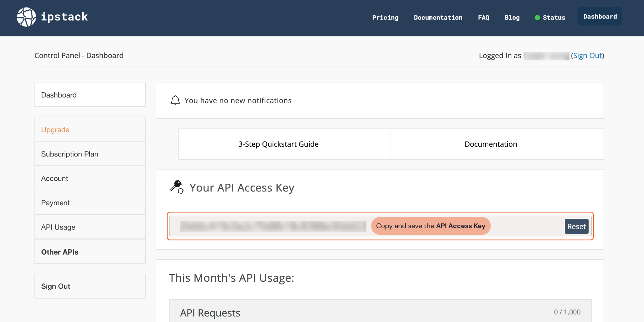Open the FAQ nav link
This screenshot has height=322, width=644.
pyautogui.click(x=483, y=18)
